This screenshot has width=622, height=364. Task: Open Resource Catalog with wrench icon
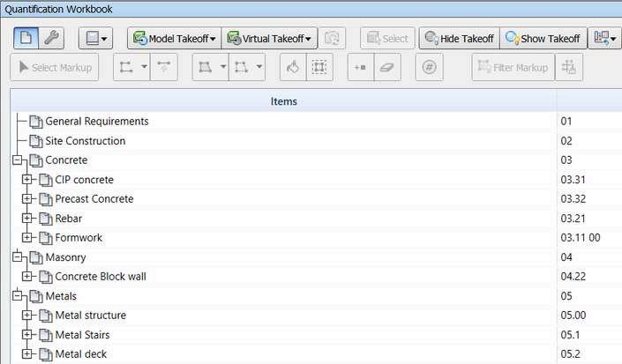tap(51, 38)
